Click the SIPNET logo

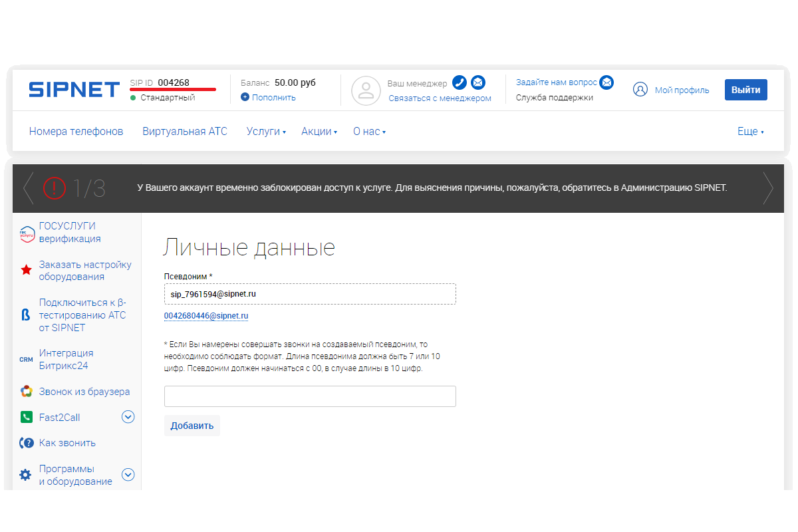point(74,90)
